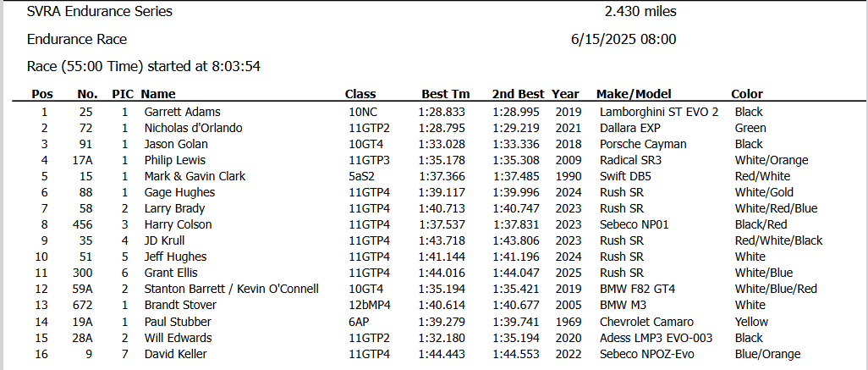868x370 pixels.
Task: Click the Color column header
Action: pyautogui.click(x=747, y=94)
